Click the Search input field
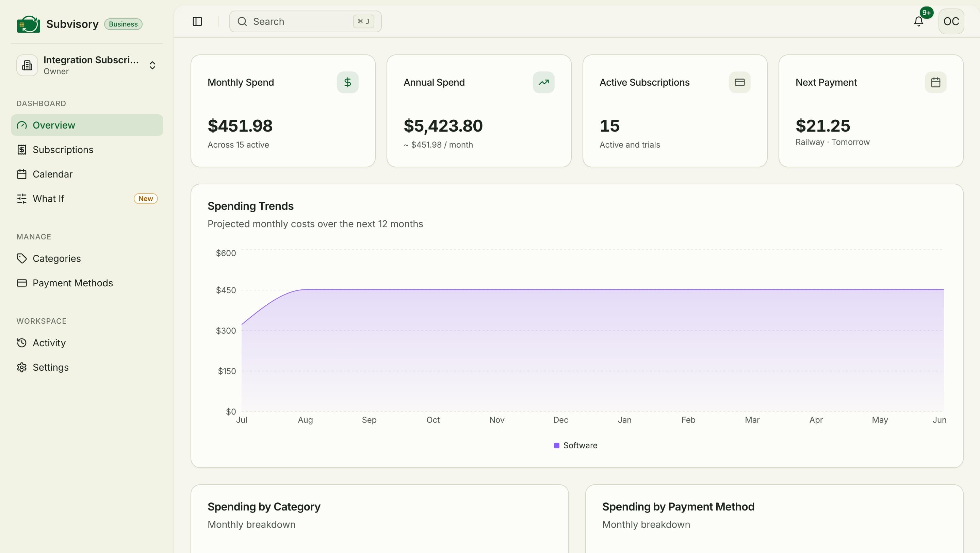980x553 pixels. pos(305,21)
